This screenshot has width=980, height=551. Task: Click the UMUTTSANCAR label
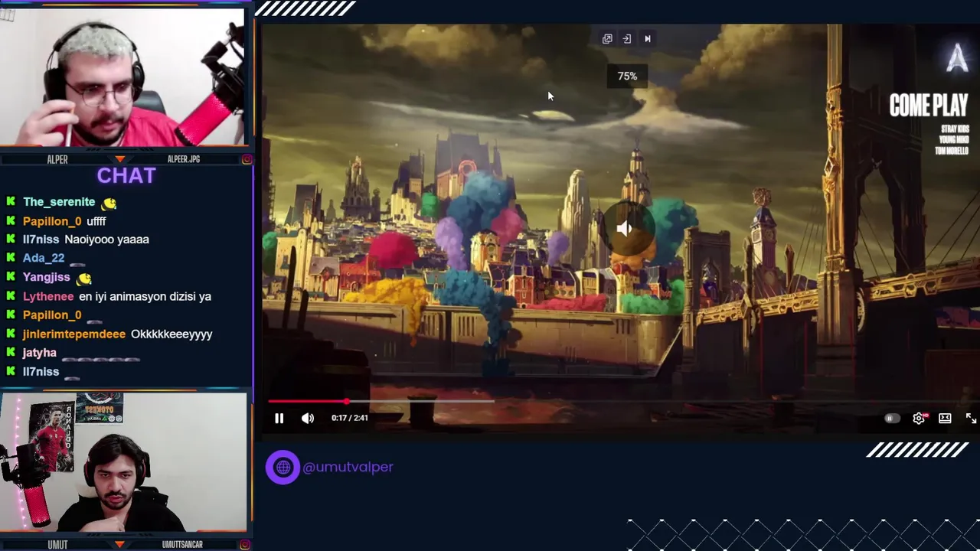click(182, 544)
